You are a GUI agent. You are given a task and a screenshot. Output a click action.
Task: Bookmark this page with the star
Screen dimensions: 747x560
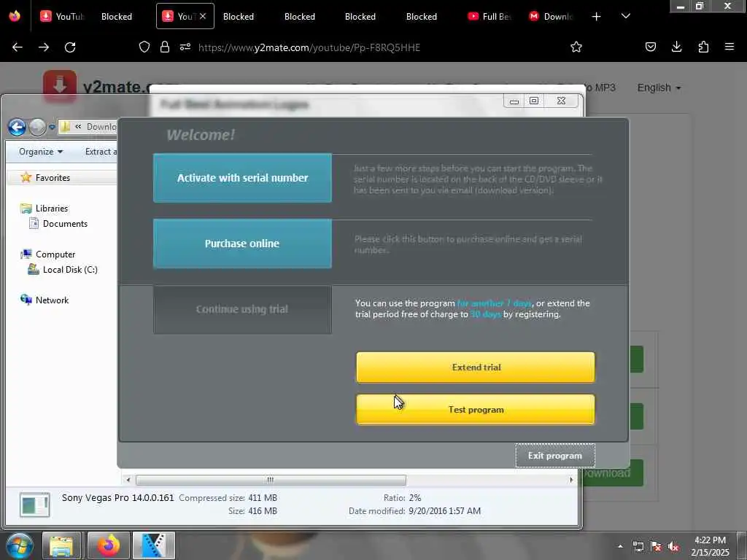(576, 47)
